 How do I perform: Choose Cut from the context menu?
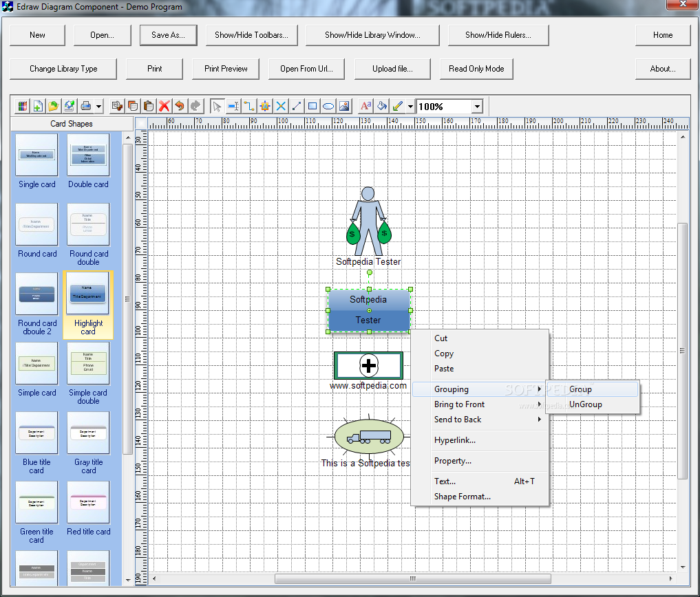pos(480,338)
